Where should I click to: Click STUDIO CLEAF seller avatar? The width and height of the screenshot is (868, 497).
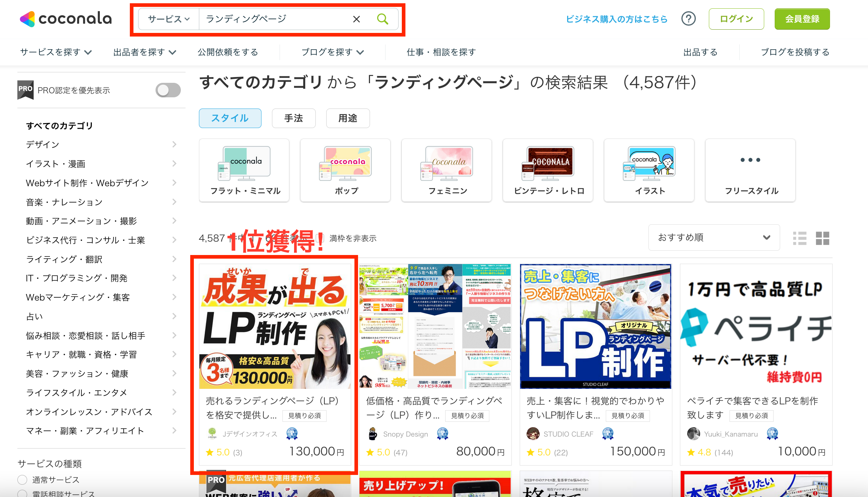click(x=533, y=433)
